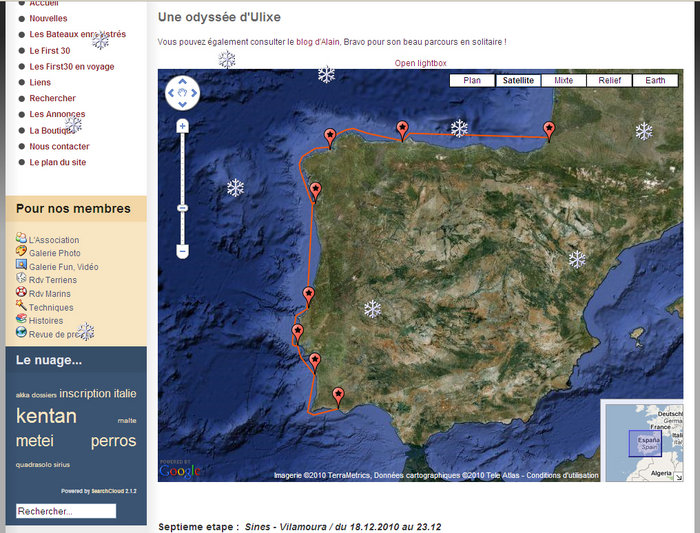Click the pan control hand icon
The height and width of the screenshot is (533, 700).
click(182, 94)
